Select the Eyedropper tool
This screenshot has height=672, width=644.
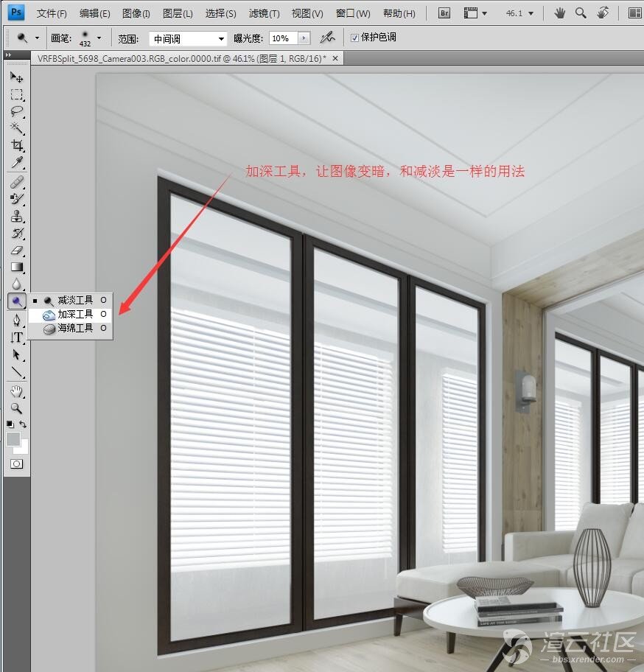click(x=17, y=162)
